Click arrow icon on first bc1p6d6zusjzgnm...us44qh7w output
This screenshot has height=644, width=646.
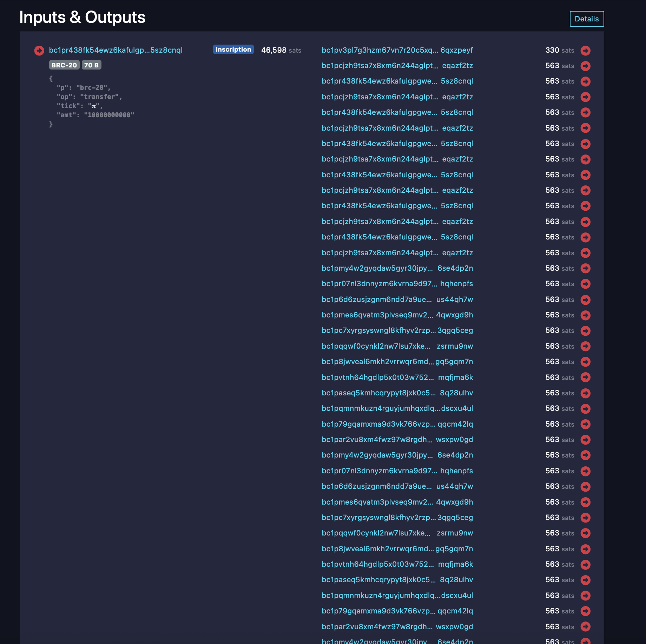[585, 300]
